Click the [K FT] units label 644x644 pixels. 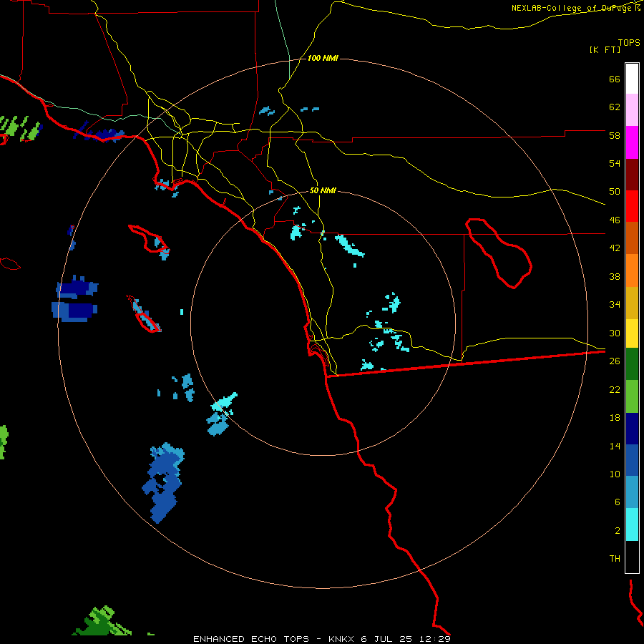coord(605,49)
